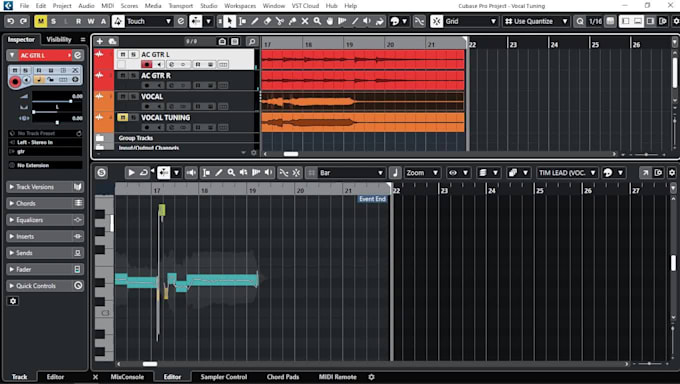Click the Undo arrow in the toolbar
The width and height of the screenshot is (680, 384).
11,21
